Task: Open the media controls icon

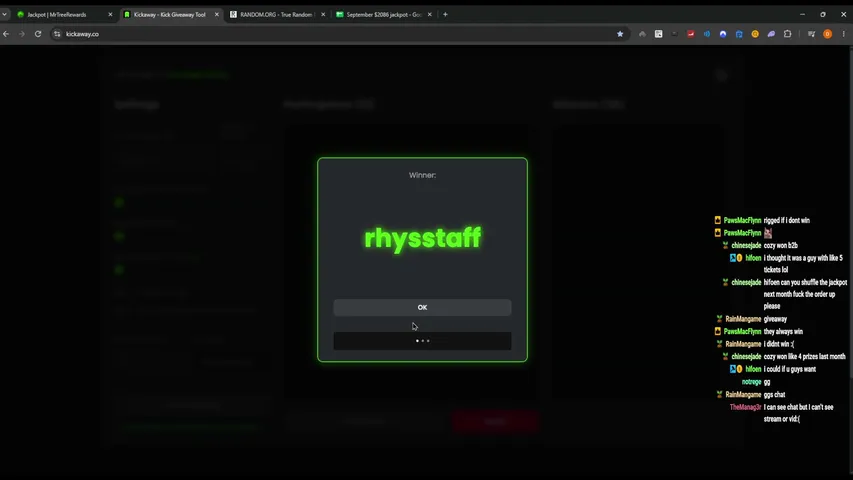Action: [811, 34]
